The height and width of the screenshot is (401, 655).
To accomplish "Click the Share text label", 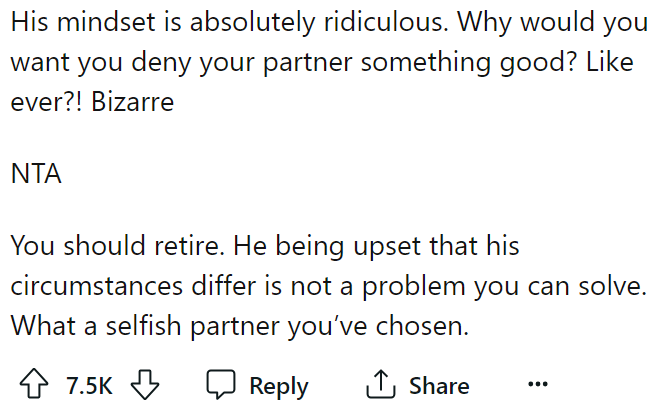I will 439,386.
